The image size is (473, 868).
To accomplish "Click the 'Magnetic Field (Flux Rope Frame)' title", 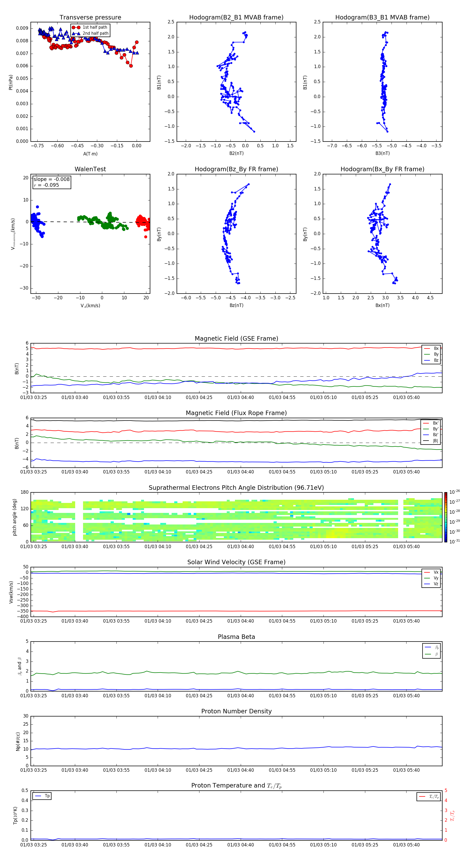I will 236,413.
